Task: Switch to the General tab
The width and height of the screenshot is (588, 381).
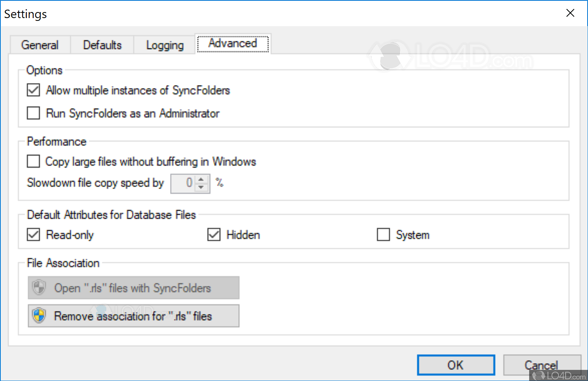Action: coord(40,45)
